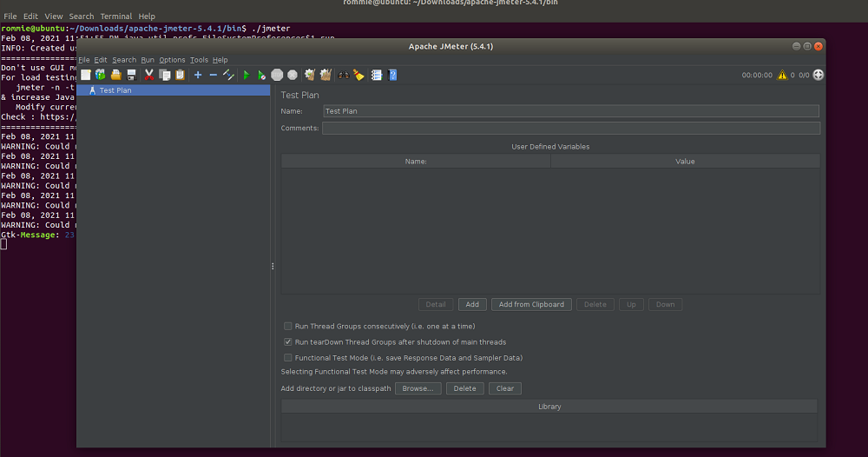Open the terminal window's Terminal menu

tap(116, 17)
